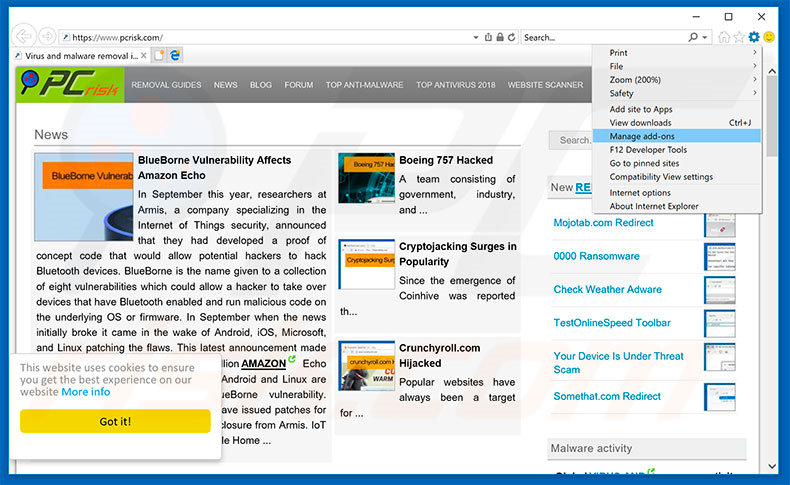Open F12 Developer Tools
The image size is (790, 485).
click(x=677, y=150)
